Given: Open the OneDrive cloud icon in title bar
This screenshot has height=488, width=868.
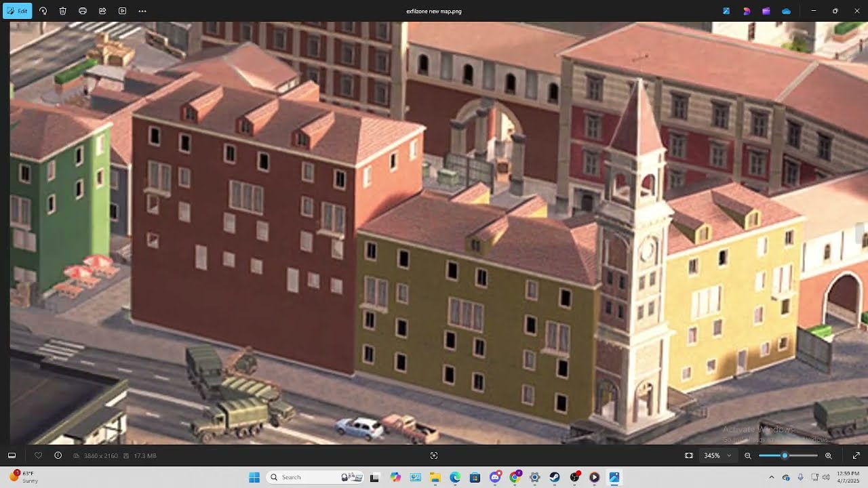Looking at the screenshot, I should (787, 11).
